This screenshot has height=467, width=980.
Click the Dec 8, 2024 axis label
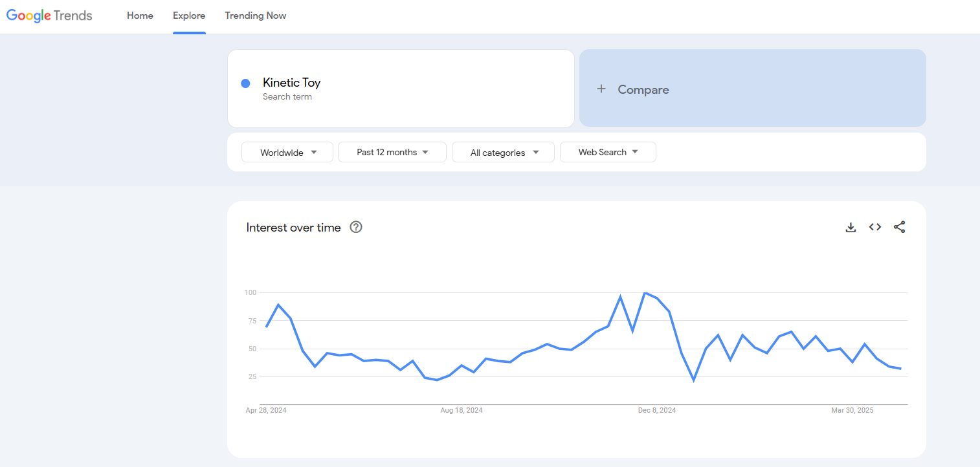click(x=657, y=411)
